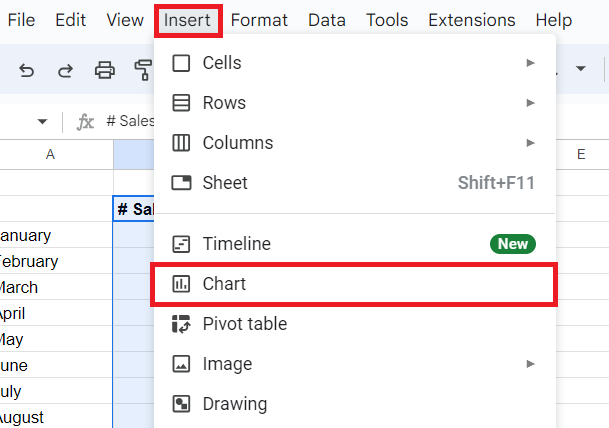This screenshot has height=428, width=609.
Task: Select the cell containing February
Action: pyautogui.click(x=56, y=261)
